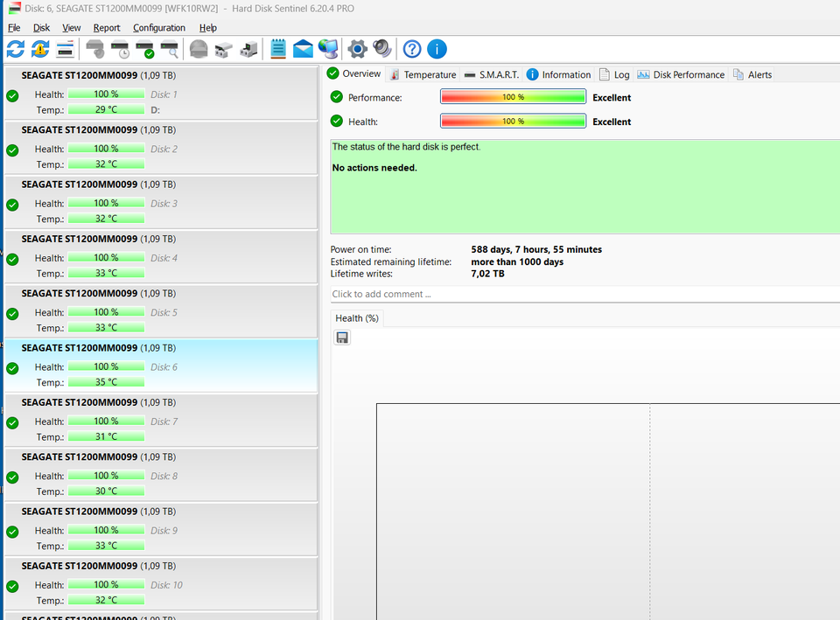Save the health graph using floppy icon
840x620 pixels.
[342, 338]
